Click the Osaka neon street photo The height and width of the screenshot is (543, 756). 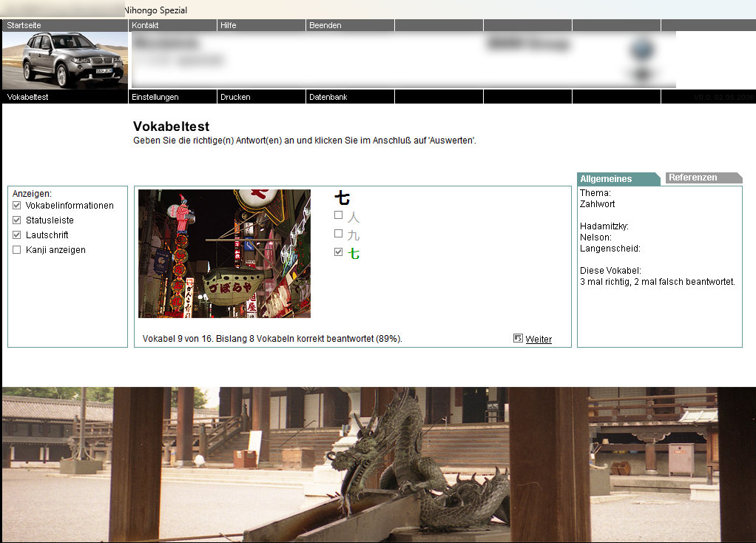[x=224, y=254]
